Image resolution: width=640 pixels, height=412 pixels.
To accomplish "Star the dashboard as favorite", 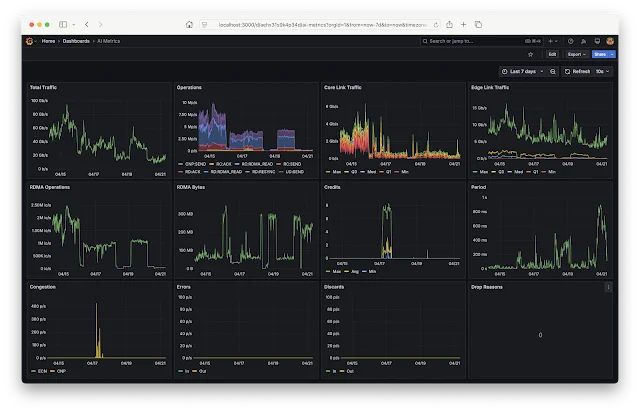I will [530, 54].
